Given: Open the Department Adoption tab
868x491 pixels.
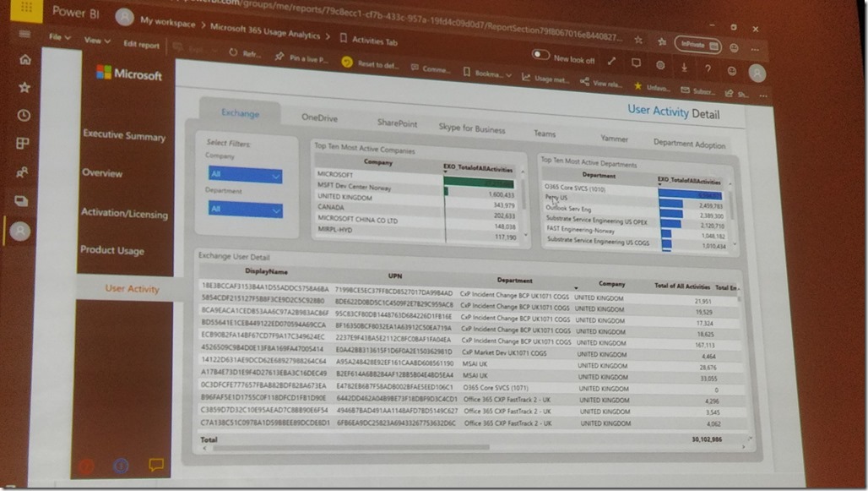Looking at the screenshot, I should [689, 144].
